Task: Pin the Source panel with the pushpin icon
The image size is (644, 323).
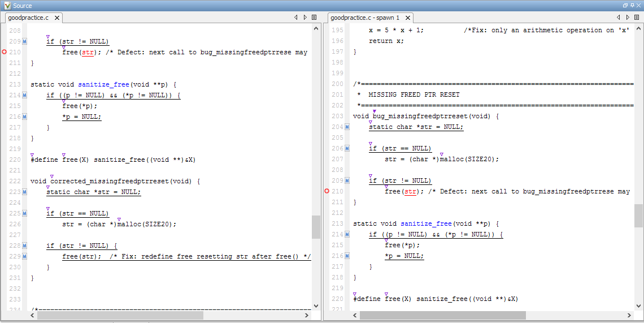Action: click(632, 5)
